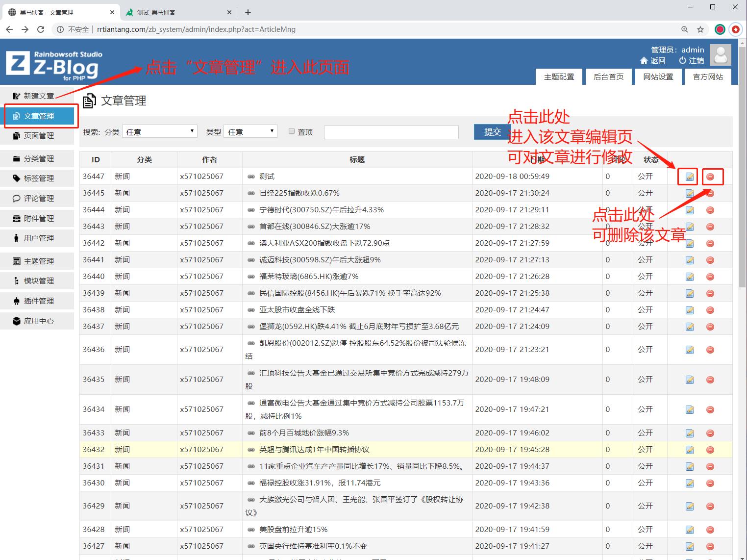Screen dimensions: 747x560
Task: Open 应用中心 in sidebar
Action: coord(37,321)
